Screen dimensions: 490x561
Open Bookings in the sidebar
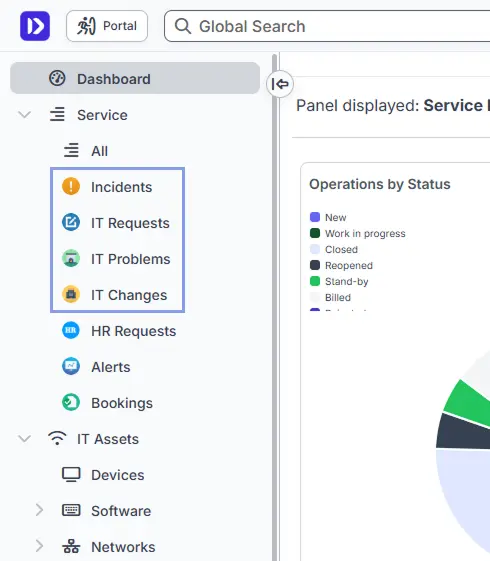click(122, 403)
